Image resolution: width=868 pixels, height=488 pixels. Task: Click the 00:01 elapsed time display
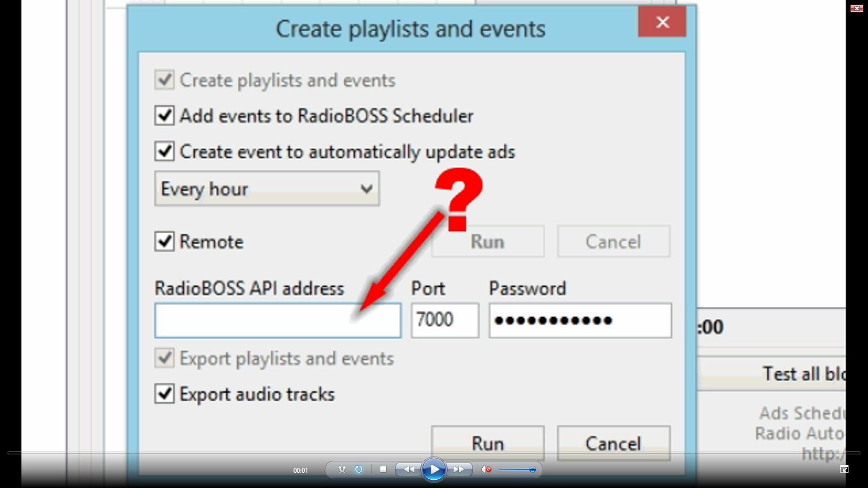pyautogui.click(x=301, y=470)
